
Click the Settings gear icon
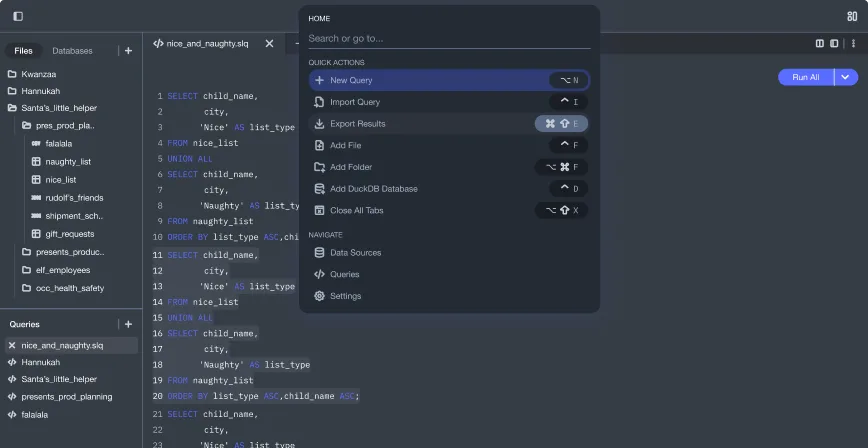pyautogui.click(x=319, y=296)
